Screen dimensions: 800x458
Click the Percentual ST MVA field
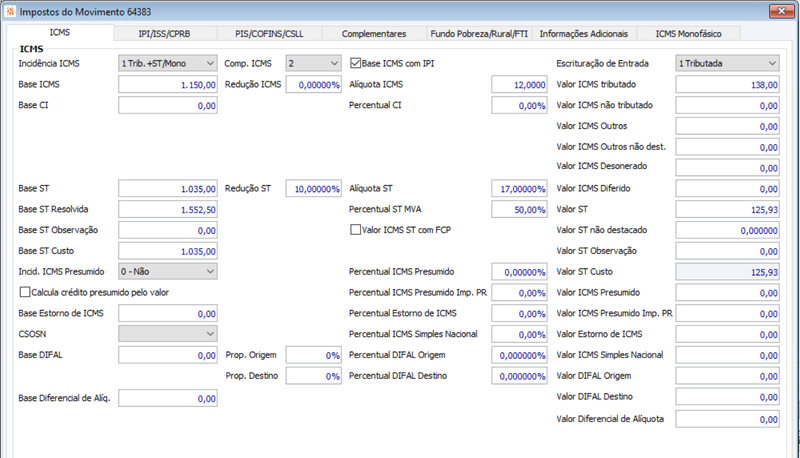519,209
